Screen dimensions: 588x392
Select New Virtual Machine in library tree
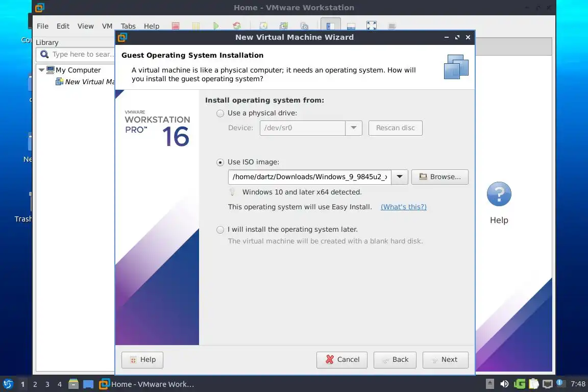point(86,82)
